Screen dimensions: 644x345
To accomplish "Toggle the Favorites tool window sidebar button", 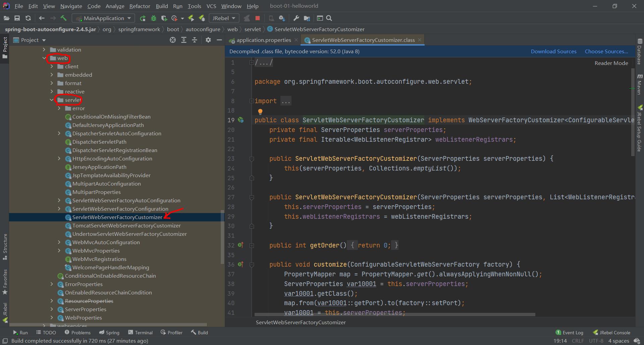I will pos(5,282).
